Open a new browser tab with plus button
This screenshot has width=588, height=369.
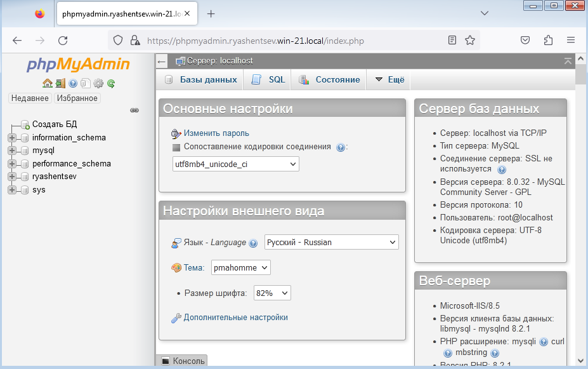tap(211, 14)
